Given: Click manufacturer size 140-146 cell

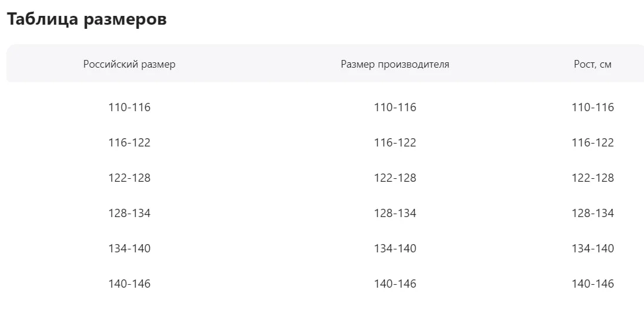Looking at the screenshot, I should [x=395, y=284].
